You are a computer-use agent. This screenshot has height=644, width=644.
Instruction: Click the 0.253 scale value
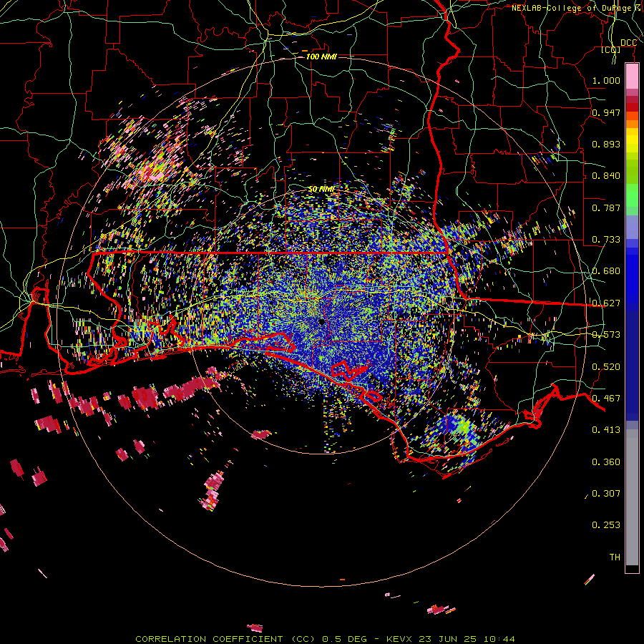[x=606, y=525]
